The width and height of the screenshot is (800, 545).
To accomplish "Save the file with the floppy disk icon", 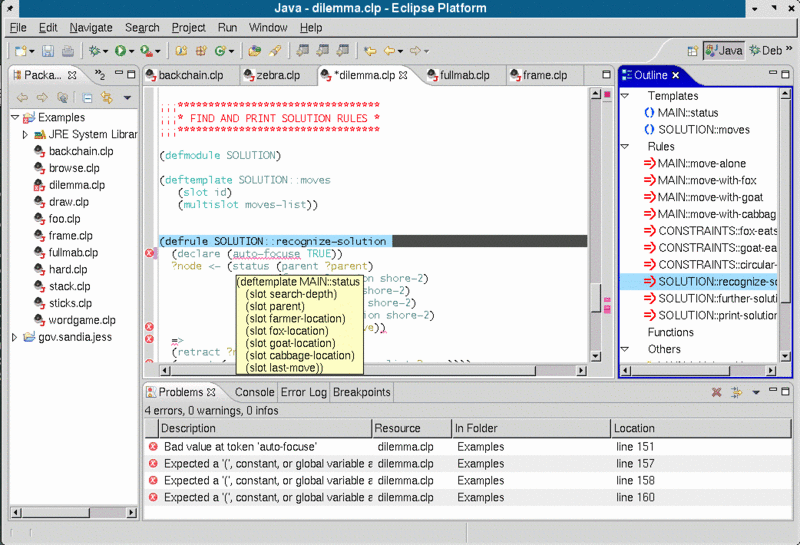I will pyautogui.click(x=47, y=51).
